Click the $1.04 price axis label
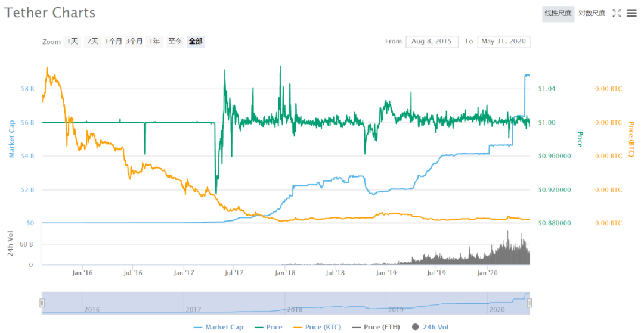 546,89
